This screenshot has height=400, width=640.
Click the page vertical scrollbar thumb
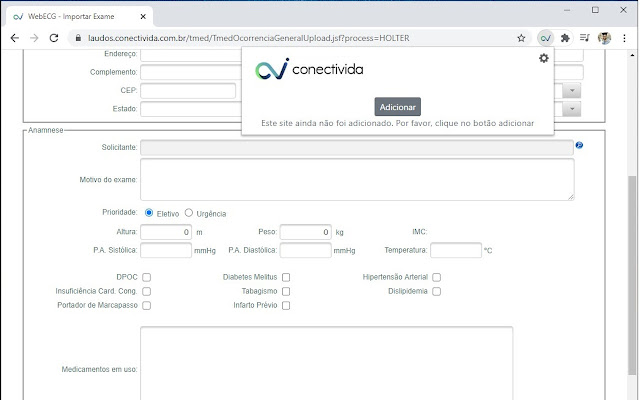[x=632, y=276]
